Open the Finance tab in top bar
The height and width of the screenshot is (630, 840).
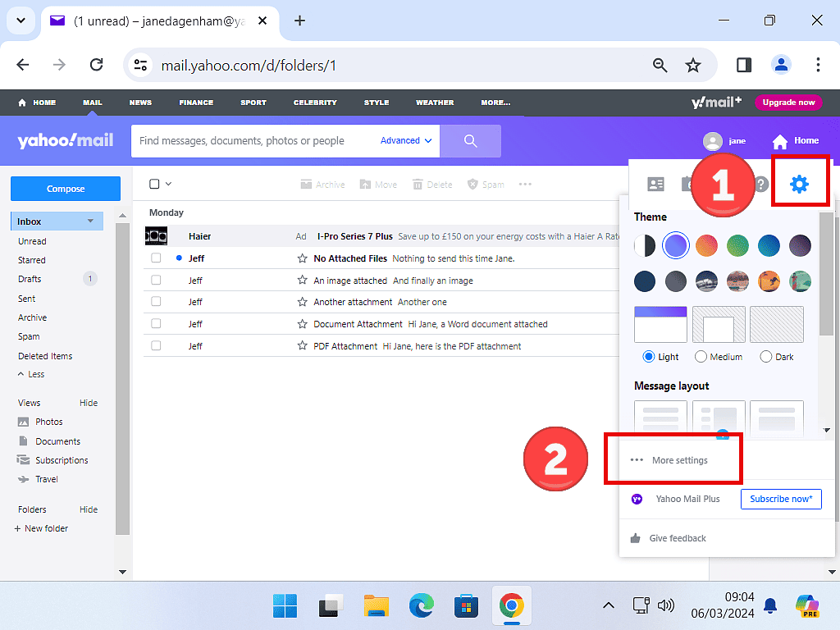coord(196,103)
